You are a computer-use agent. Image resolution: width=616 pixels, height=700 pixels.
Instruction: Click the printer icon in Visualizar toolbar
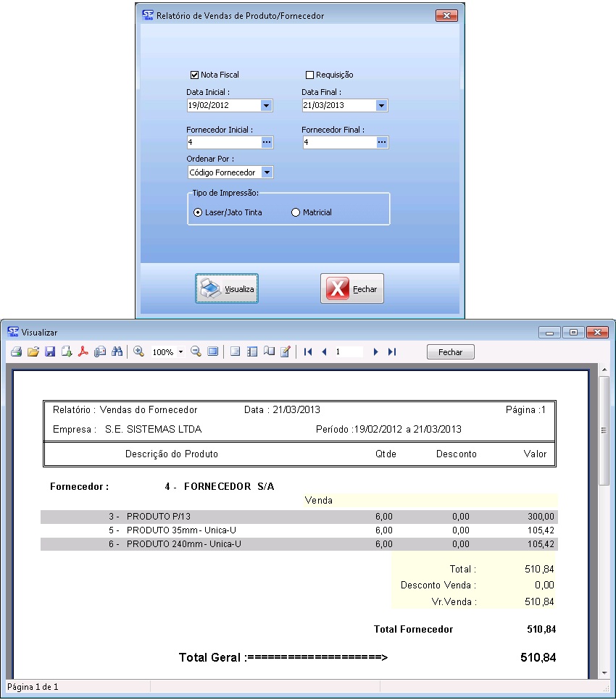[16, 352]
